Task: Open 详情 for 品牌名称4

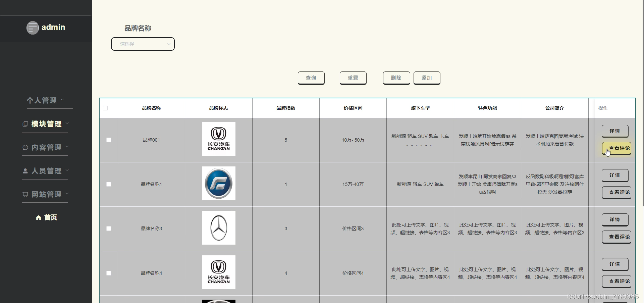Action: (615, 264)
